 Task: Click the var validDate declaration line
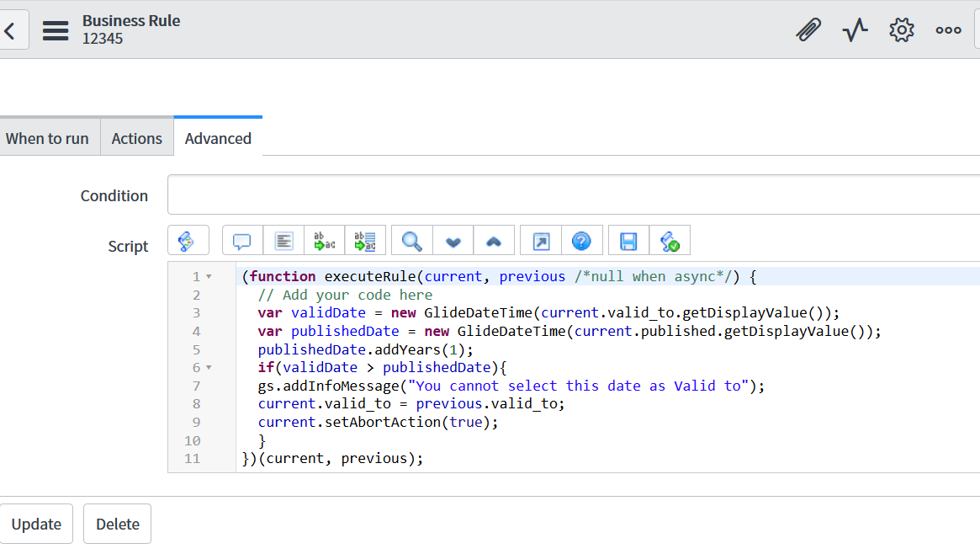point(548,312)
